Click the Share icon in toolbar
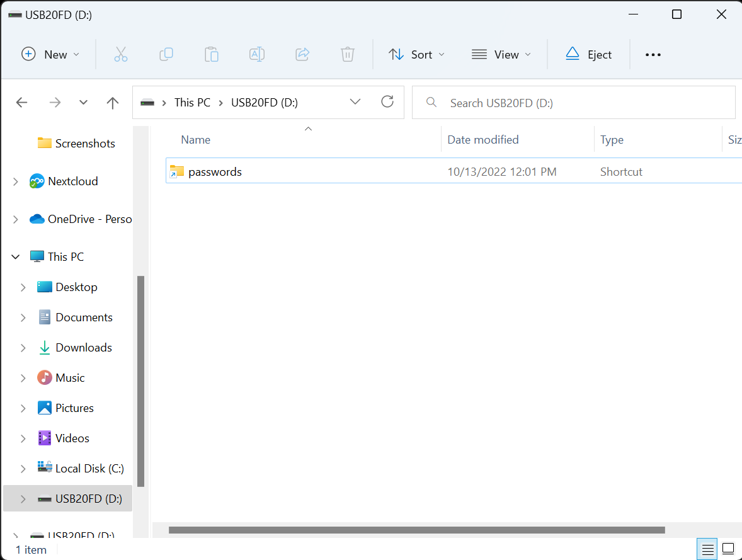Viewport: 742px width, 560px height. click(302, 55)
